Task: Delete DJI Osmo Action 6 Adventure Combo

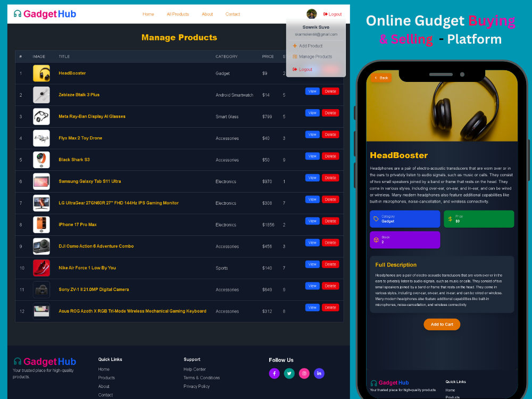Action: (x=330, y=243)
